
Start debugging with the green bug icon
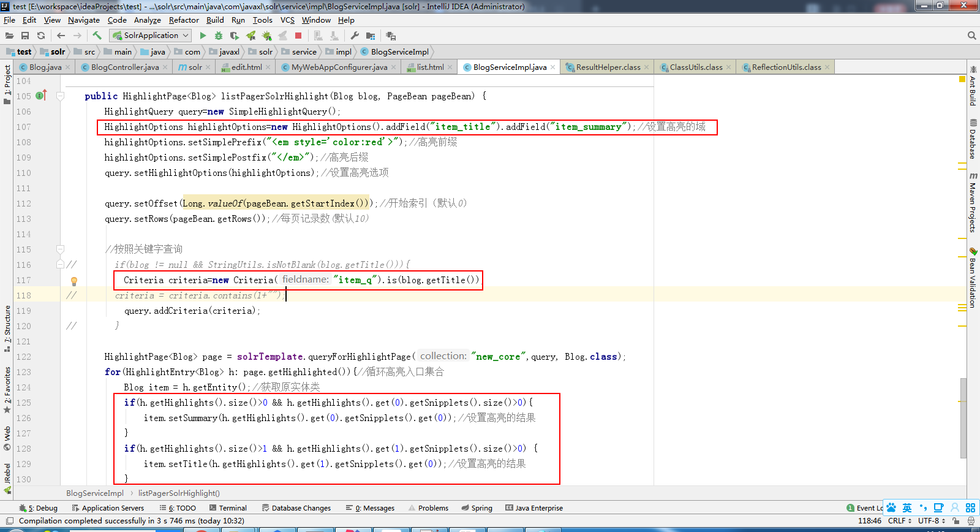point(219,36)
